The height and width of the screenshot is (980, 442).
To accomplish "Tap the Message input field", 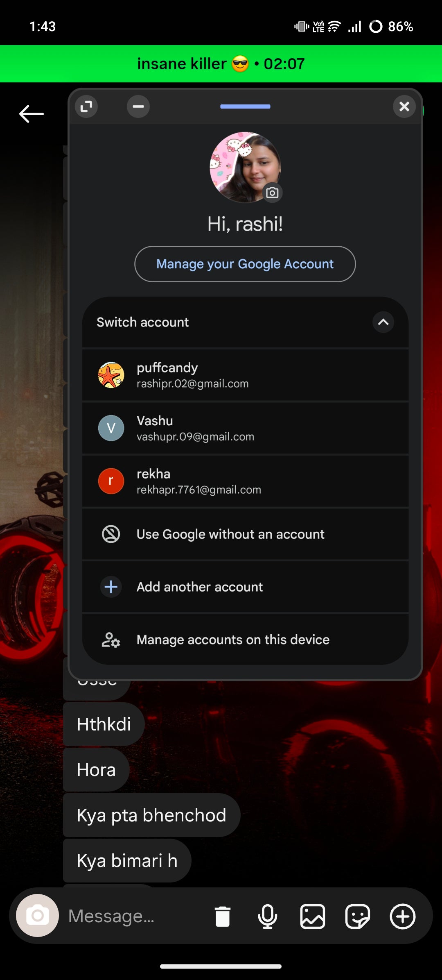I will pyautogui.click(x=131, y=916).
